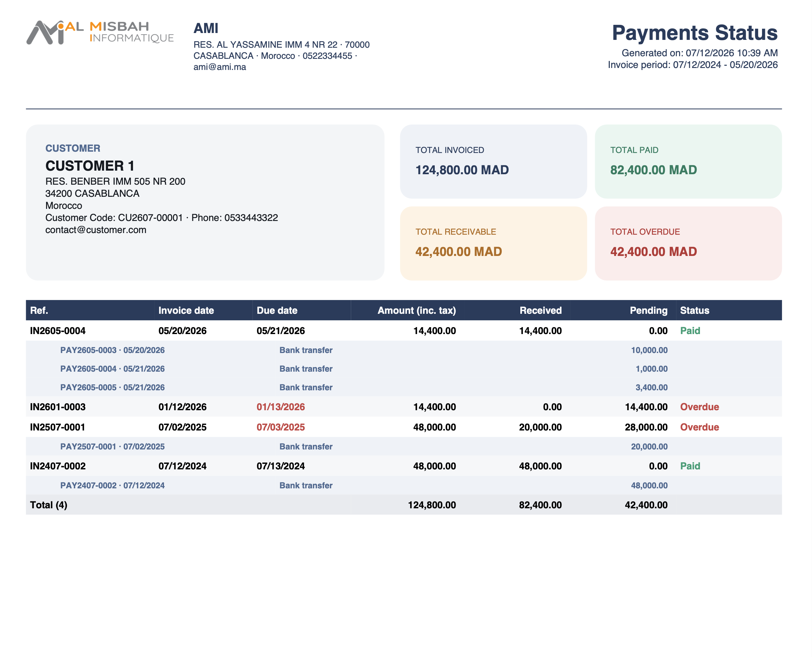Select the 42,400.00 MAD receivable value
Image resolution: width=812 pixels, height=657 pixels.
(459, 252)
